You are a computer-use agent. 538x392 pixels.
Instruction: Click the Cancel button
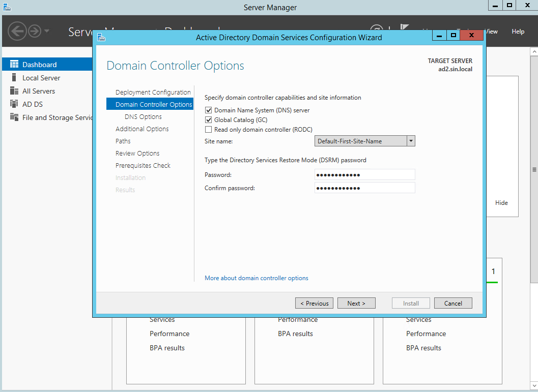point(453,303)
